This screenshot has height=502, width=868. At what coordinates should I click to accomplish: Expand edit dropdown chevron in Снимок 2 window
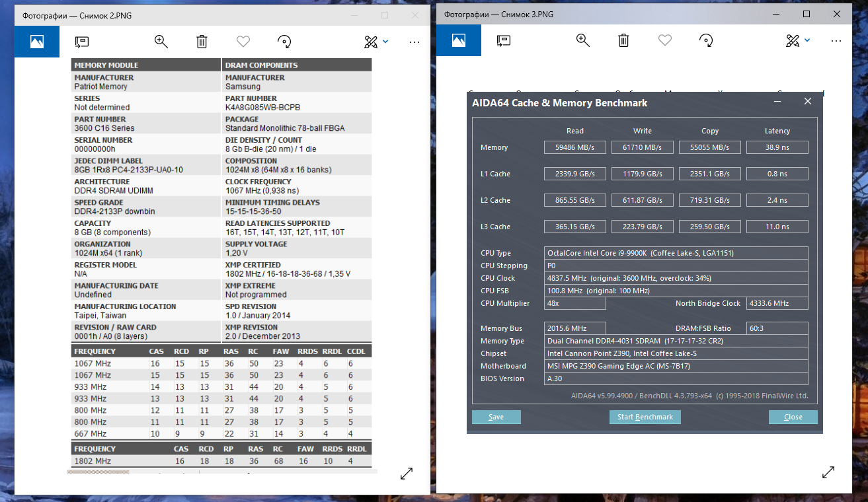[385, 42]
